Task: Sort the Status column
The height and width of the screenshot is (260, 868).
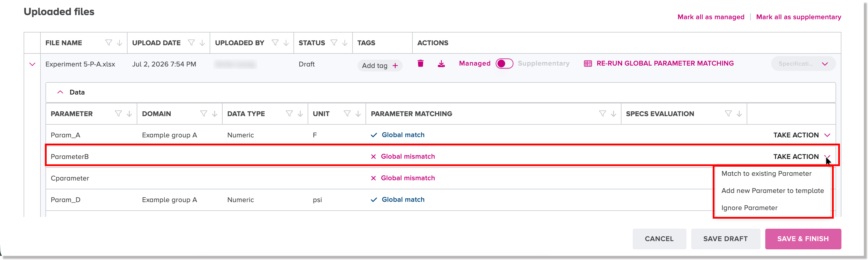Action: point(345,43)
